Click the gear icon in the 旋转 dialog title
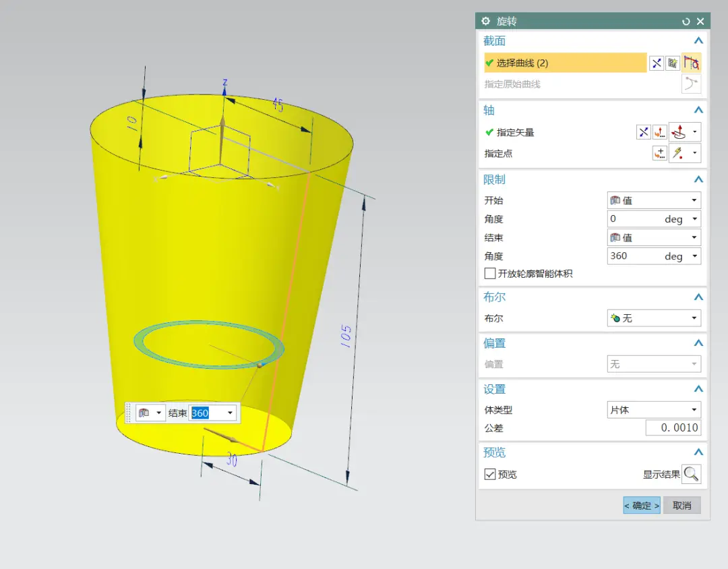 point(485,22)
